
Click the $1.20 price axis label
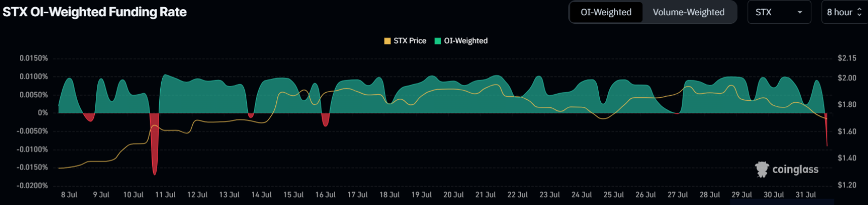click(x=847, y=185)
